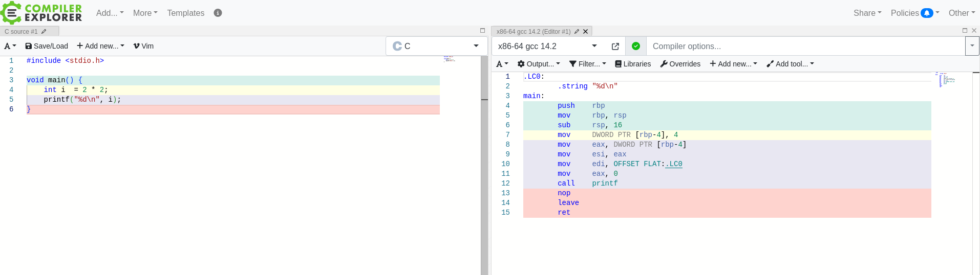Rename compiler tab using its pencil icon

pos(577,32)
